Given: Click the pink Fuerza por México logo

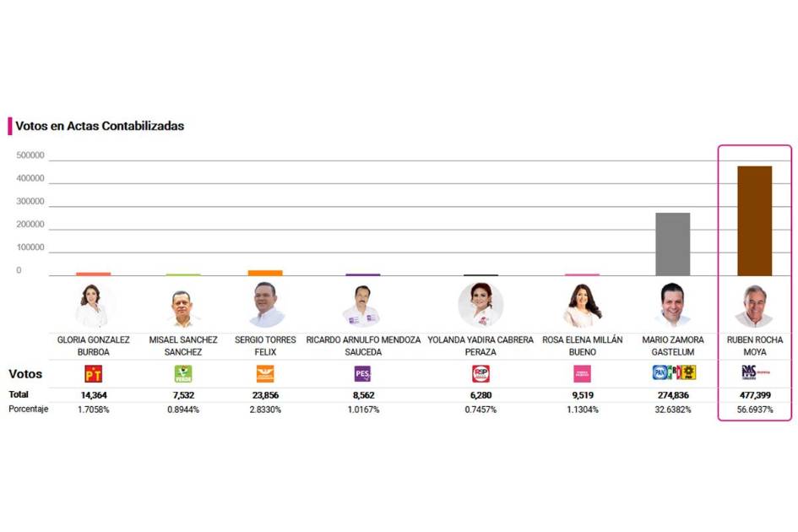Looking at the screenshot, I should click(582, 373).
